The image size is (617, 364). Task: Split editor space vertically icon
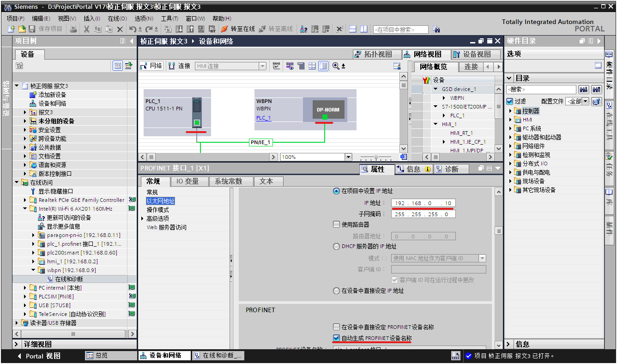(x=364, y=29)
